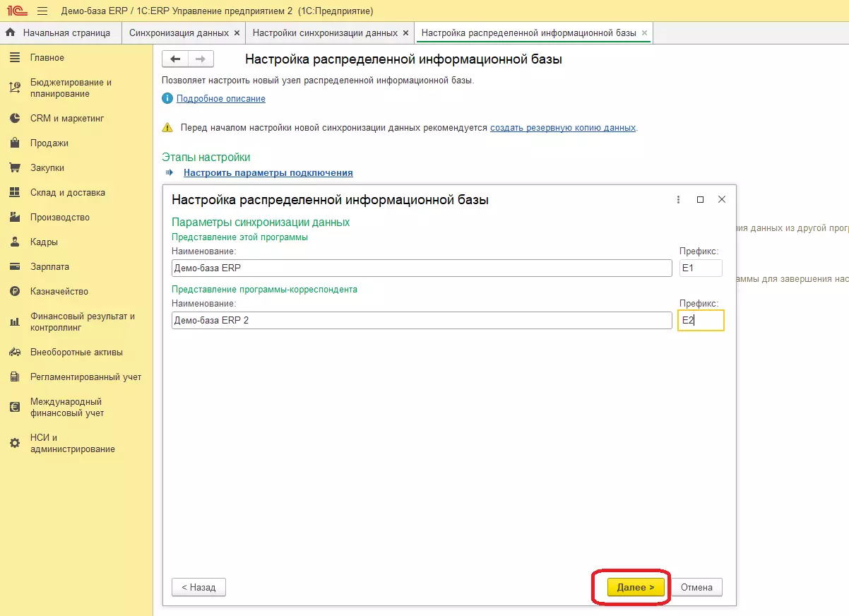
Task: Click the НСИ и администрирование gear icon
Action: 14,444
